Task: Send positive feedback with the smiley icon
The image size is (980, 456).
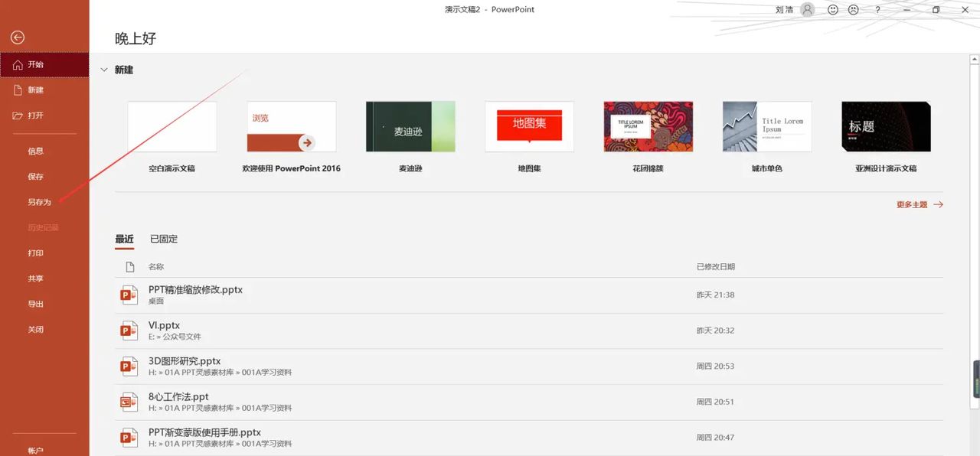Action: point(831,9)
